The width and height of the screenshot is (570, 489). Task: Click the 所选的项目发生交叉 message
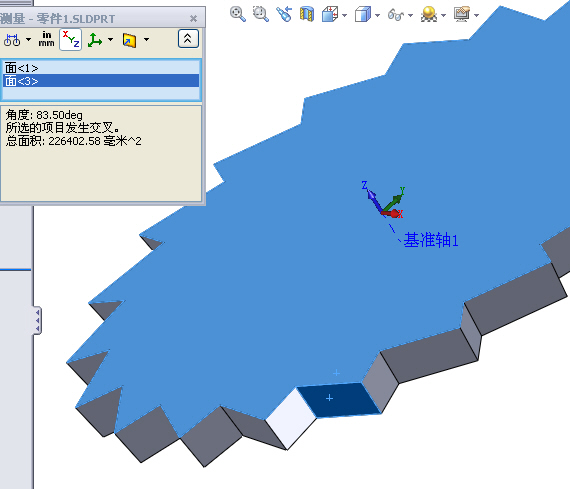pos(63,128)
